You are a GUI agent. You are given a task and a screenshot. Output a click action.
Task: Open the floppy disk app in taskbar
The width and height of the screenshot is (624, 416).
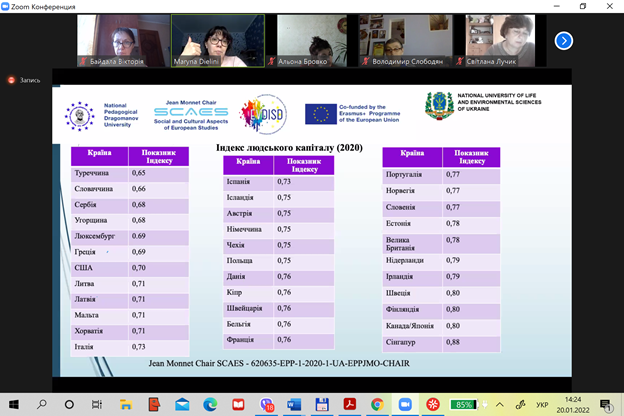coord(322,405)
